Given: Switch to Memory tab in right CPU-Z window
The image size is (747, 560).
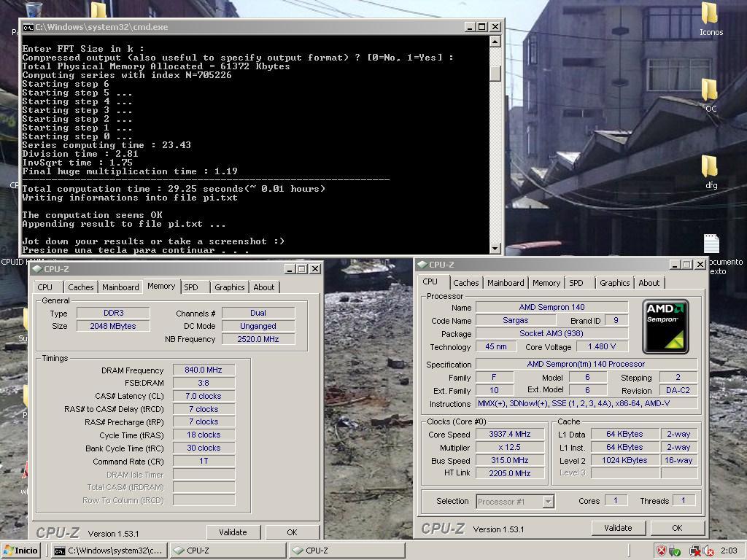Looking at the screenshot, I should click(546, 283).
